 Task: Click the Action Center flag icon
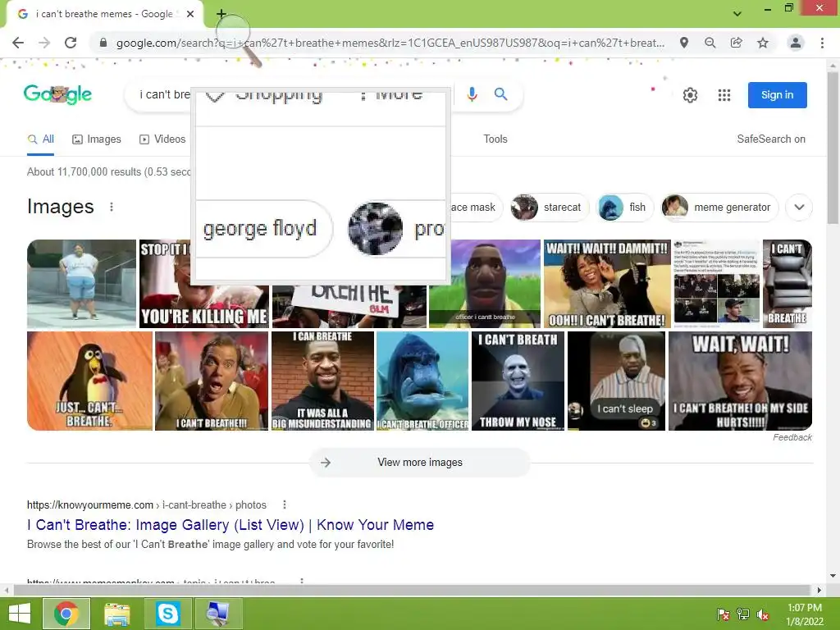click(723, 614)
